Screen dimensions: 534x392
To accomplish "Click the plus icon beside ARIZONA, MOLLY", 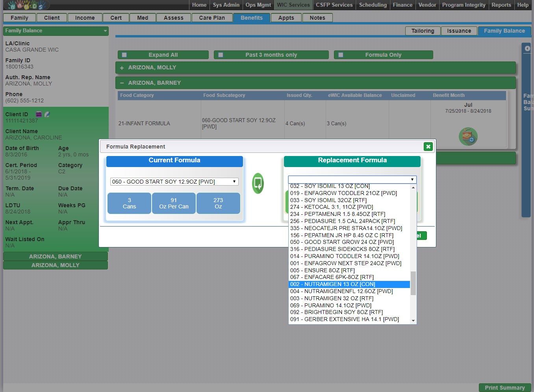I will (x=122, y=68).
